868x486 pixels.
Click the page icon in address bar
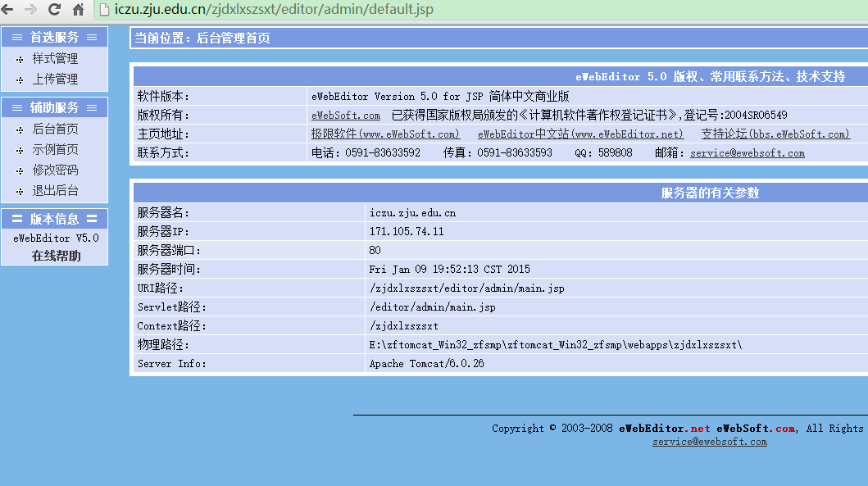point(104,9)
